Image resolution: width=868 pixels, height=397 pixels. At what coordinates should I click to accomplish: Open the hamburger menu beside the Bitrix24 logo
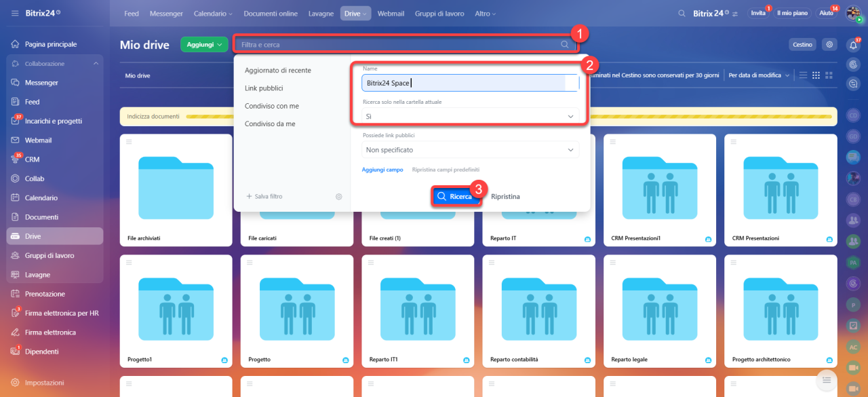click(x=15, y=14)
